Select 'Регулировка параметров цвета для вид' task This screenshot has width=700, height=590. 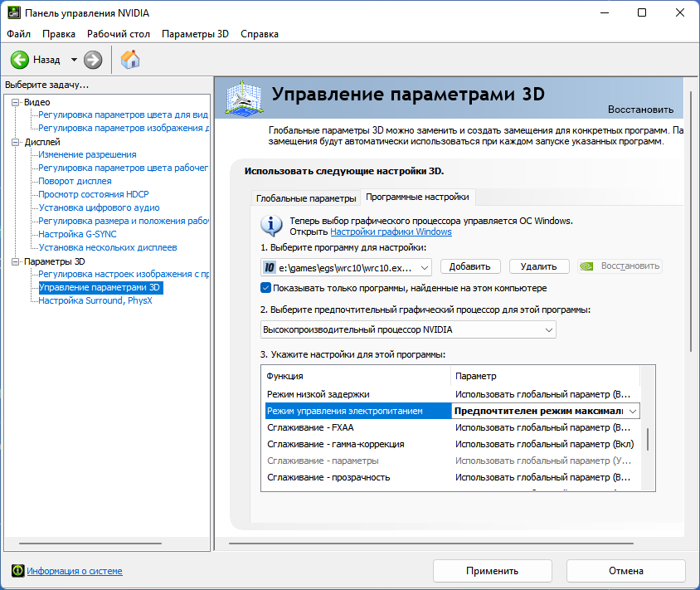[x=124, y=115]
